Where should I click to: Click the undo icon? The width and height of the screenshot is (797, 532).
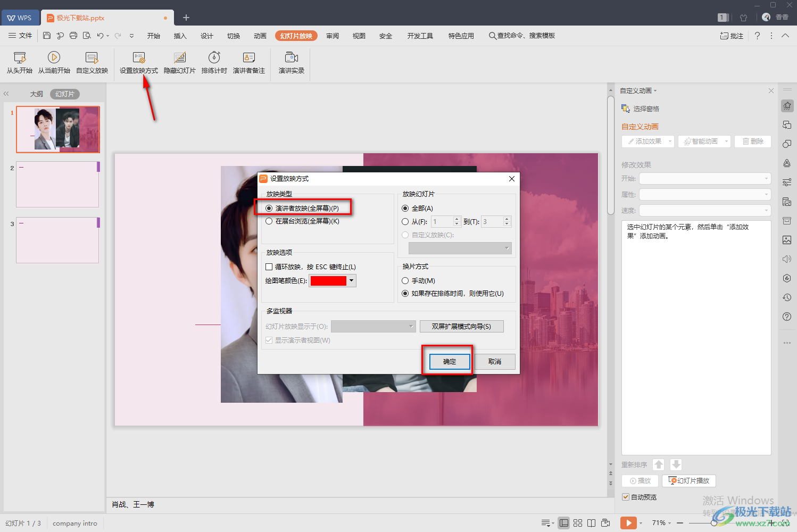coord(100,36)
